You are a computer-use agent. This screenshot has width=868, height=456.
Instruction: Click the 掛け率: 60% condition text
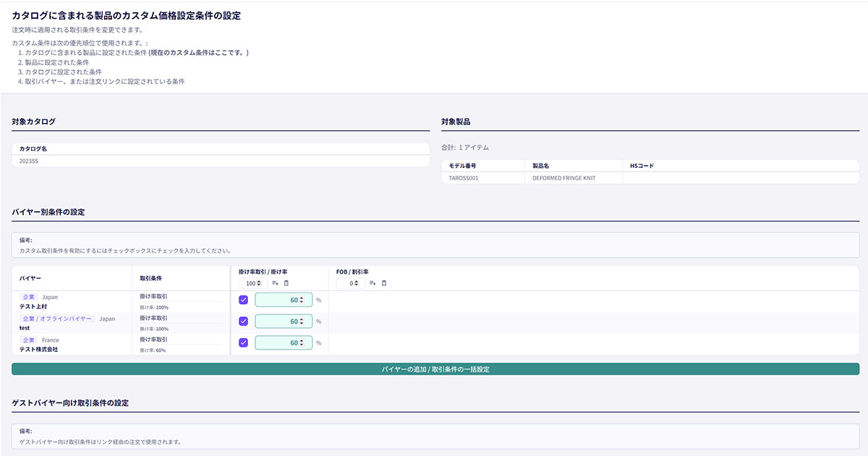tap(153, 350)
